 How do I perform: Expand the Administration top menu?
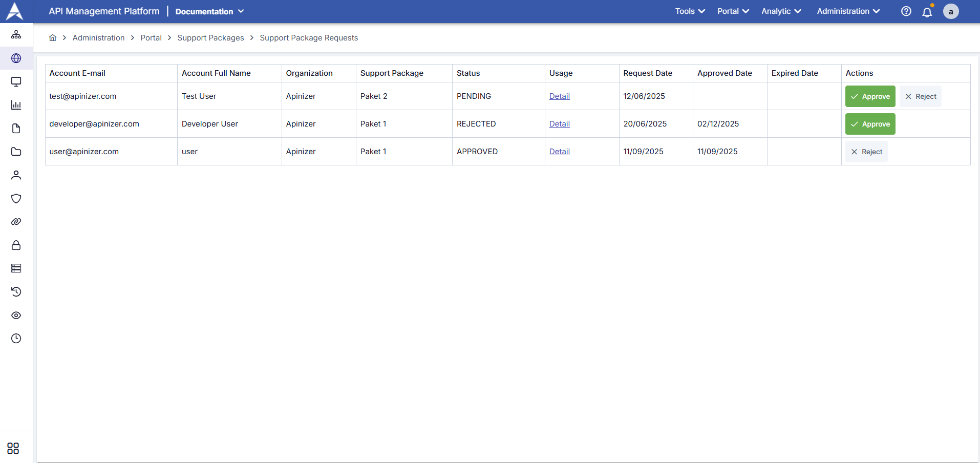[x=848, y=11]
